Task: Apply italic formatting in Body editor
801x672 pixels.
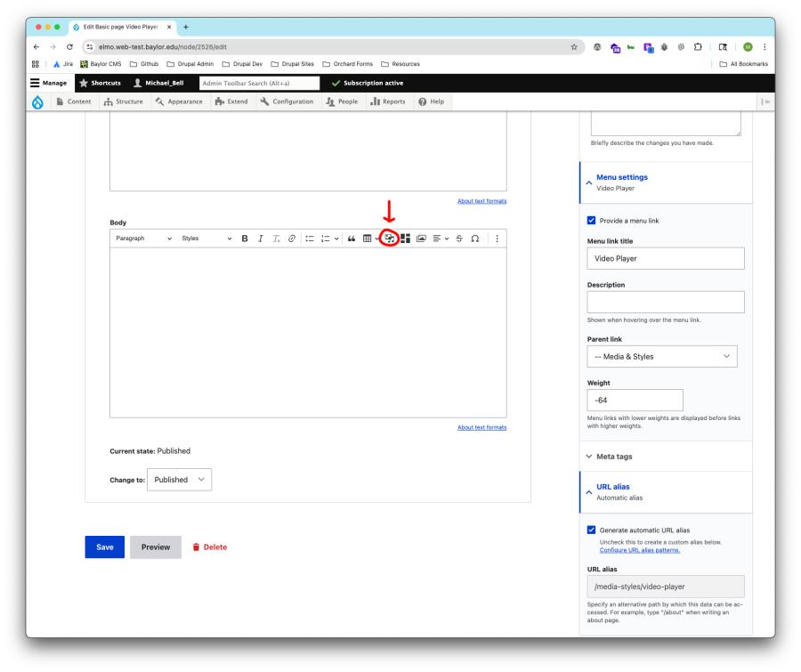Action: pos(261,239)
